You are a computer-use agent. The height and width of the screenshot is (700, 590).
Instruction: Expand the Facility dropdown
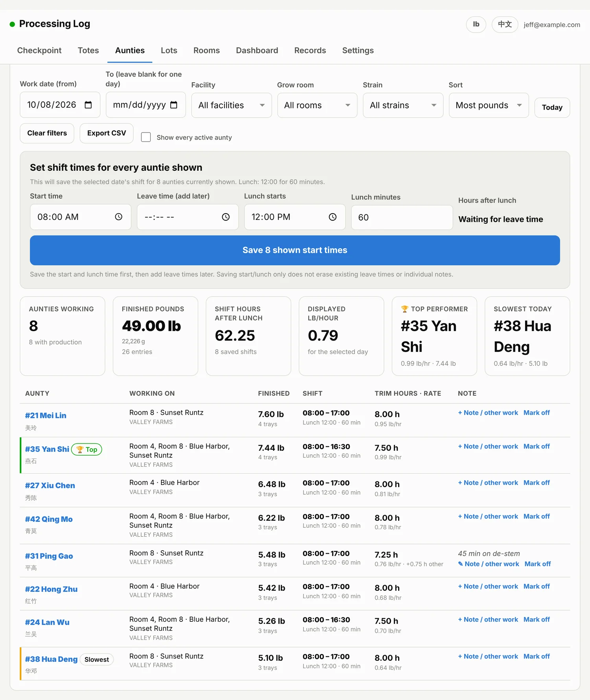(x=232, y=105)
